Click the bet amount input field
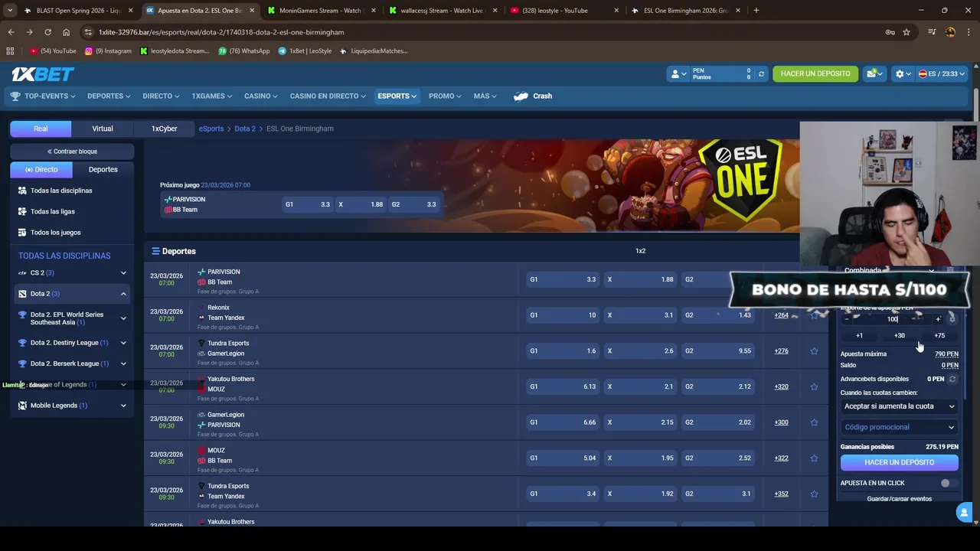The height and width of the screenshot is (551, 980). pyautogui.click(x=892, y=319)
